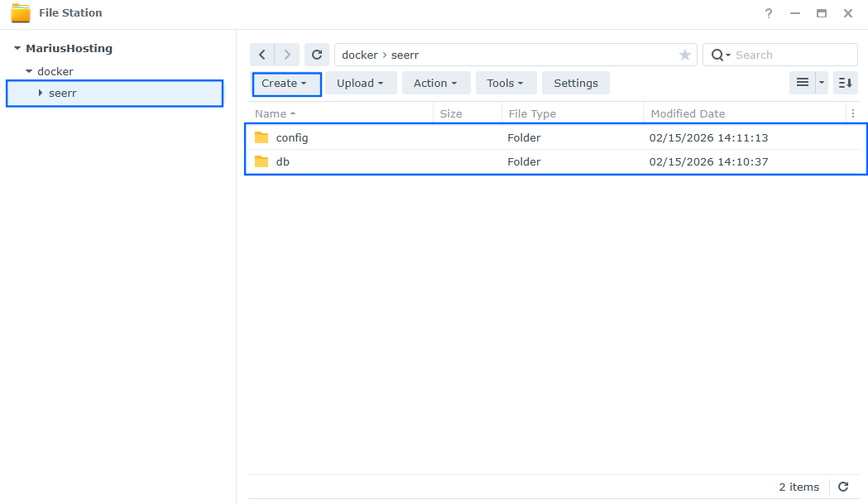Open the db folder icon
The width and height of the screenshot is (868, 504).
pyautogui.click(x=262, y=161)
